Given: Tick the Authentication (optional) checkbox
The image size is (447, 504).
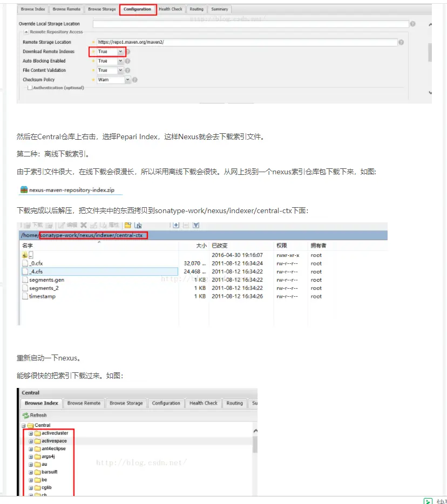Looking at the screenshot, I should tap(30, 88).
